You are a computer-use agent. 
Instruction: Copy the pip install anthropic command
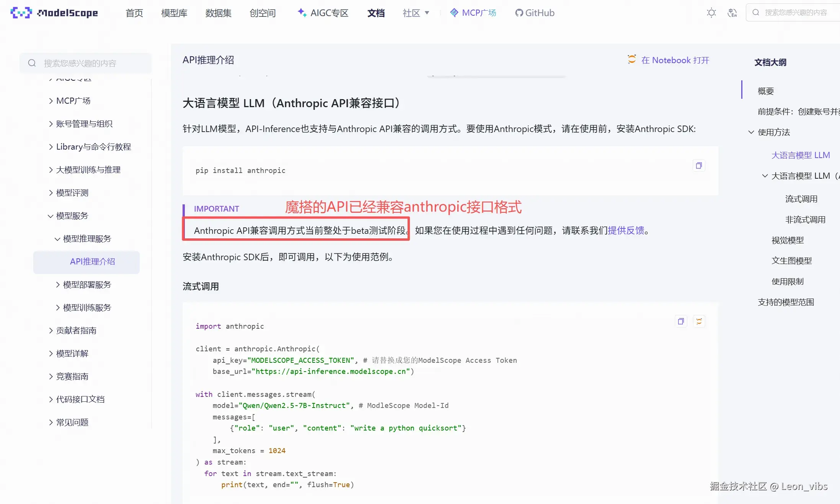[x=699, y=166]
